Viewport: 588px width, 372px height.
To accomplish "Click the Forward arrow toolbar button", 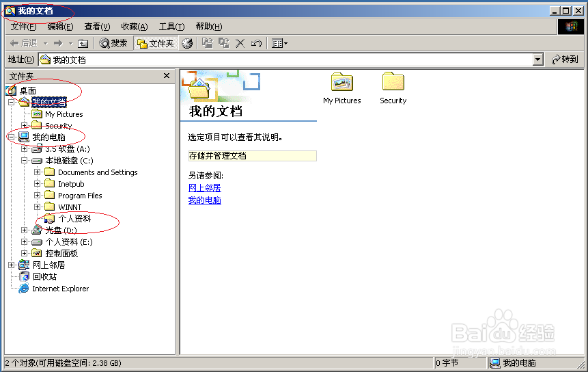I will (58, 43).
